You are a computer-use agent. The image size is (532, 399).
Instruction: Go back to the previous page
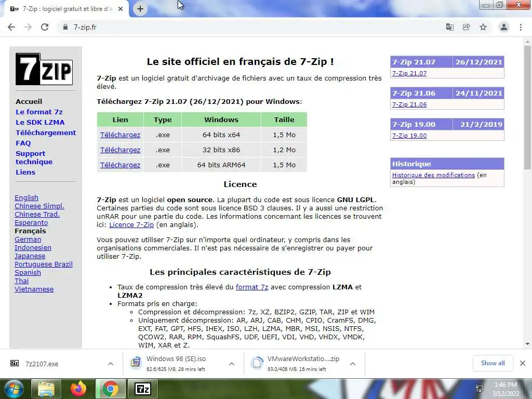point(11,27)
